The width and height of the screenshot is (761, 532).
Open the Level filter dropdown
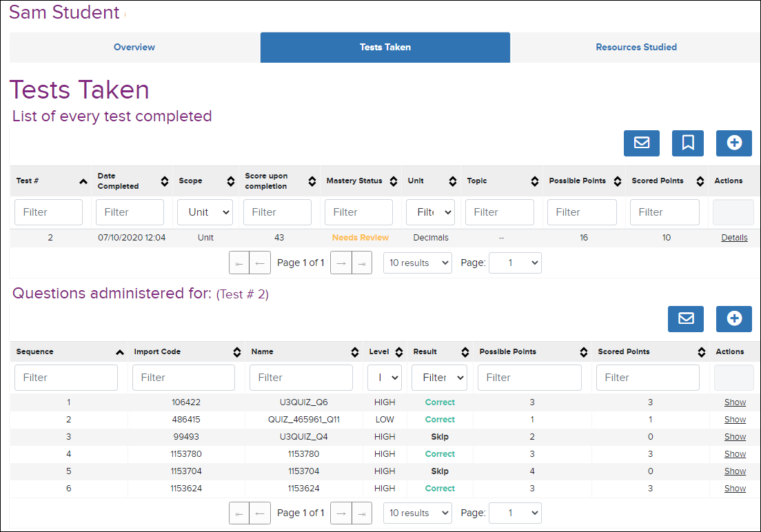pyautogui.click(x=385, y=378)
